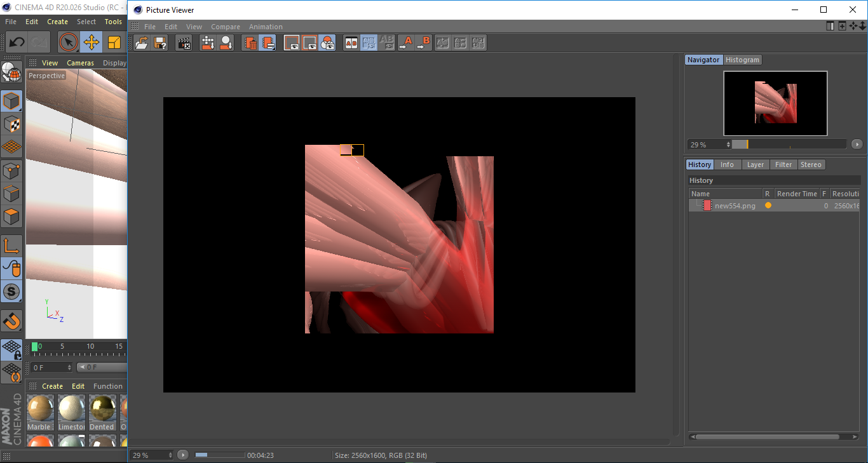The image size is (868, 463).
Task: Activate the Move tool
Action: 91,43
